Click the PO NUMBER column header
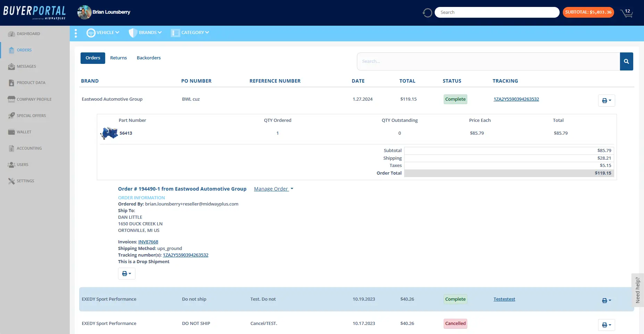 pyautogui.click(x=196, y=81)
